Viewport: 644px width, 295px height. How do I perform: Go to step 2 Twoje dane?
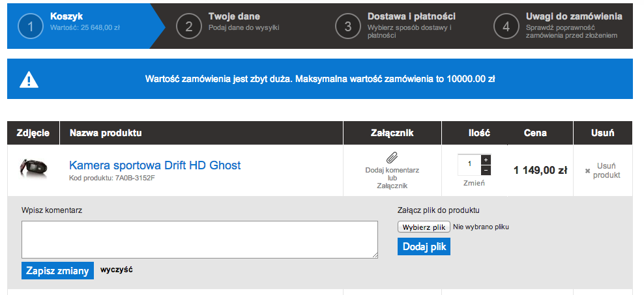(228, 26)
